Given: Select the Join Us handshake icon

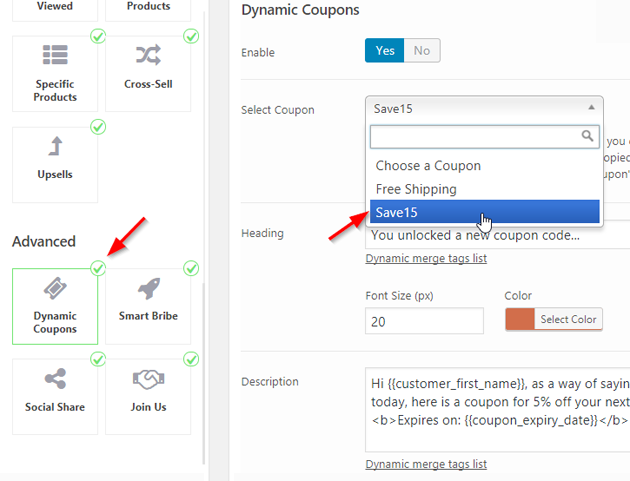Looking at the screenshot, I should 148,379.
